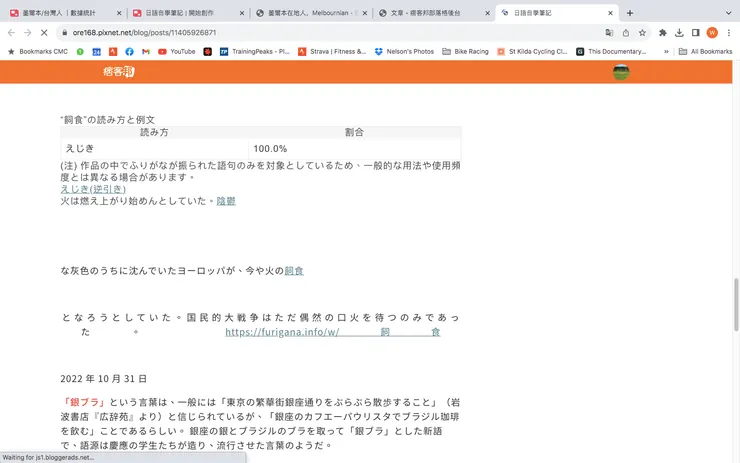Expand the Bike Racing bookmarks folder
Screen dimensions: 740x463
tap(465, 51)
